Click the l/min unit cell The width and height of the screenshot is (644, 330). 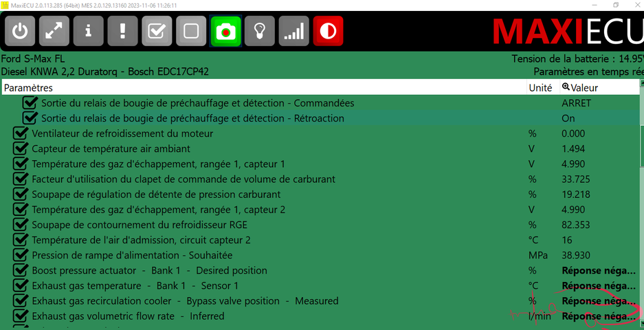click(539, 316)
